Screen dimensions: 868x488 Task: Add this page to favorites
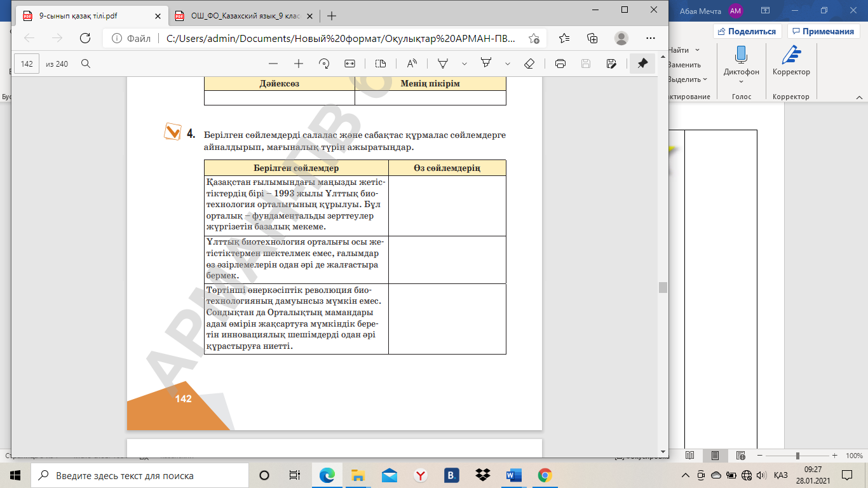pos(534,38)
